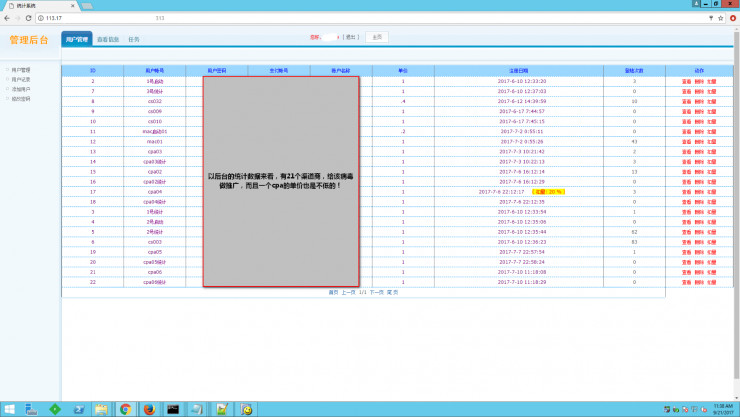Switch to the 任务 tab
The image size is (740, 417).
[x=134, y=39]
